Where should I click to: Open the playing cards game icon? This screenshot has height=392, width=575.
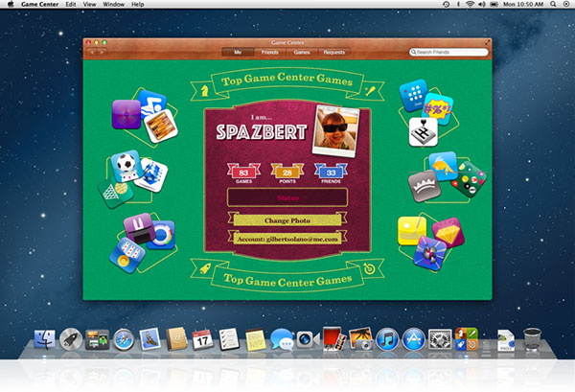pos(126,256)
